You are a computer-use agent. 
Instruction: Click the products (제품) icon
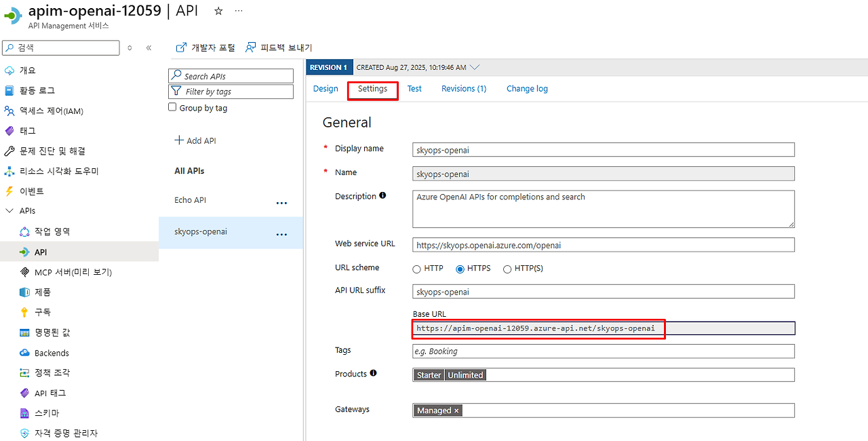tap(24, 292)
